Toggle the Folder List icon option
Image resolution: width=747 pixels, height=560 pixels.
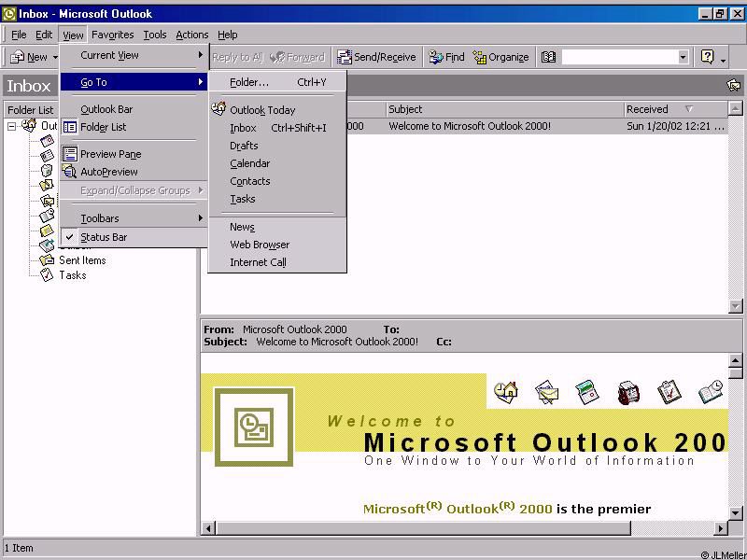(70, 127)
